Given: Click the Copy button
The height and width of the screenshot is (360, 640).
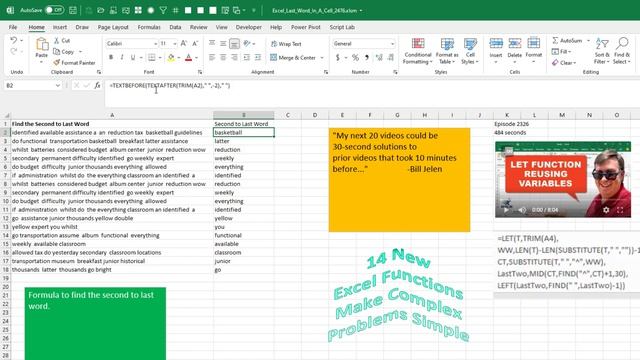Looking at the screenshot, I should coord(64,52).
